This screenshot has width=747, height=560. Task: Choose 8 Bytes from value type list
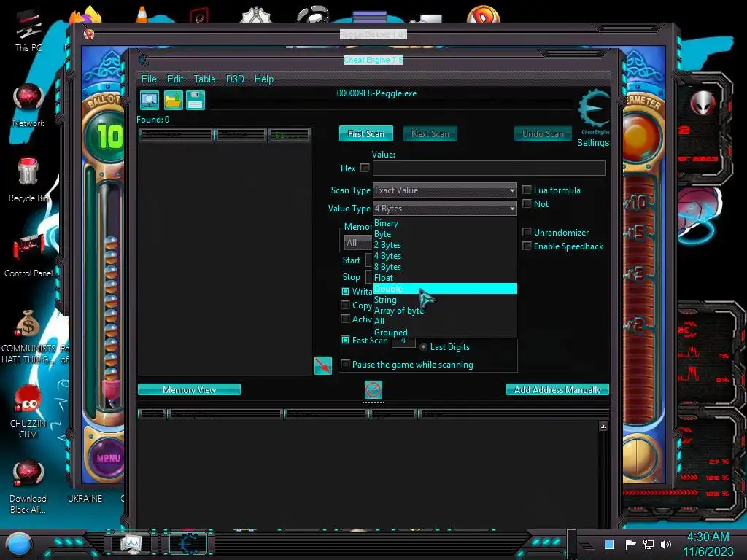444,267
